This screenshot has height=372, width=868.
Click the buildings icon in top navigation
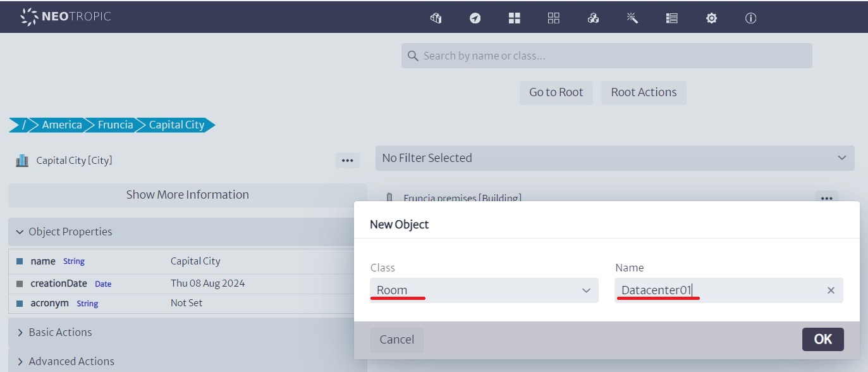click(436, 18)
